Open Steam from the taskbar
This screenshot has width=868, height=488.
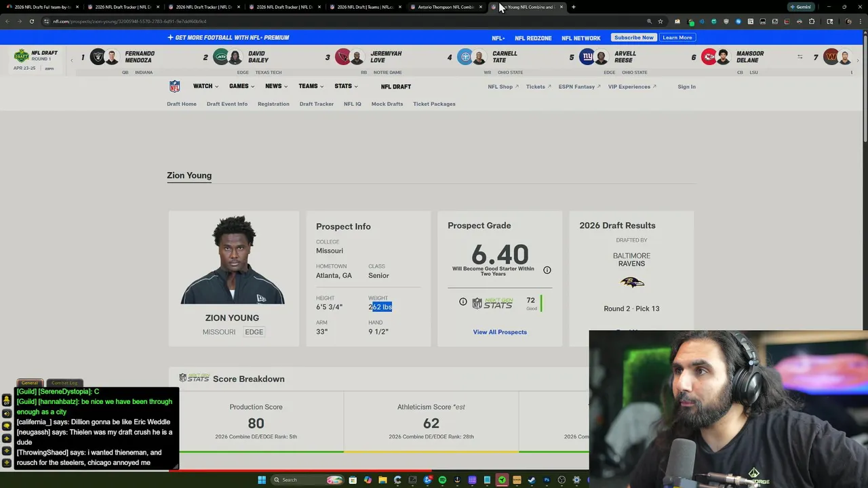532,480
